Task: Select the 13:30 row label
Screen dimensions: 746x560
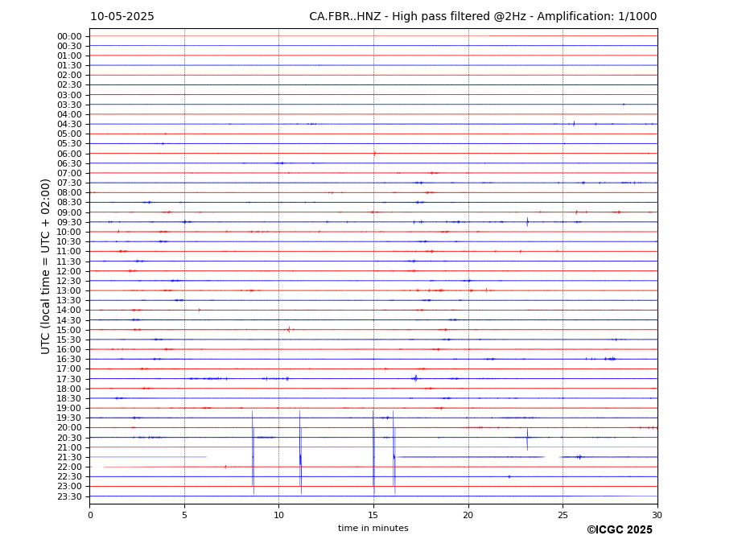Action: (69, 301)
